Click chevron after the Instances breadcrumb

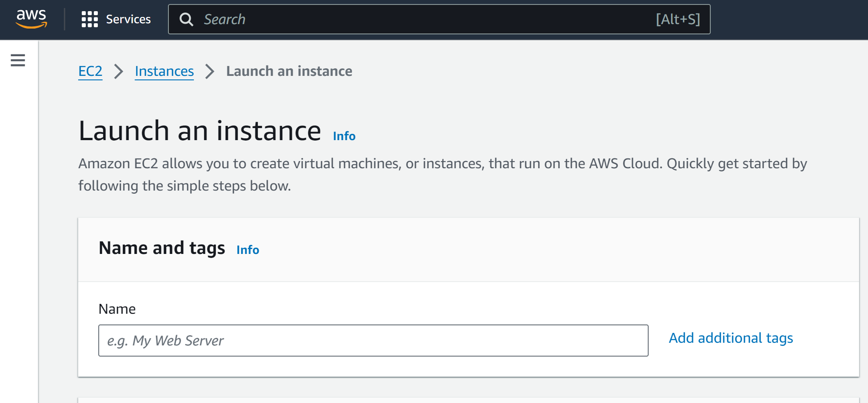click(x=210, y=71)
